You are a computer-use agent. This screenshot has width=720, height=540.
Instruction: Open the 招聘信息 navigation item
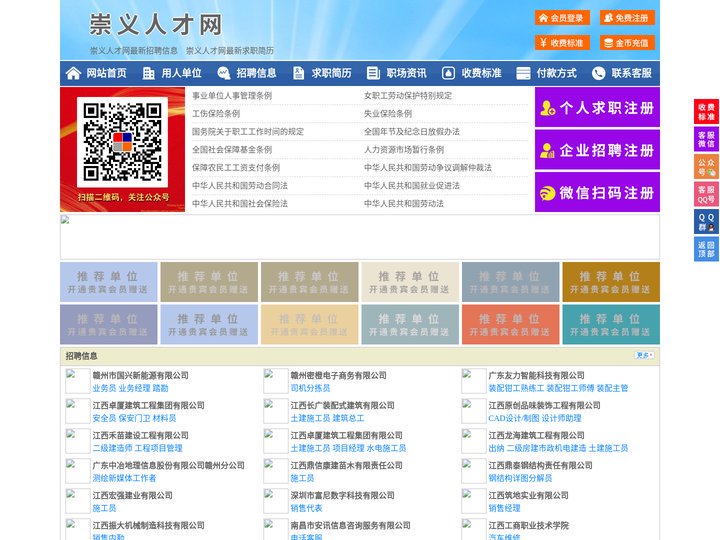pyautogui.click(x=256, y=73)
